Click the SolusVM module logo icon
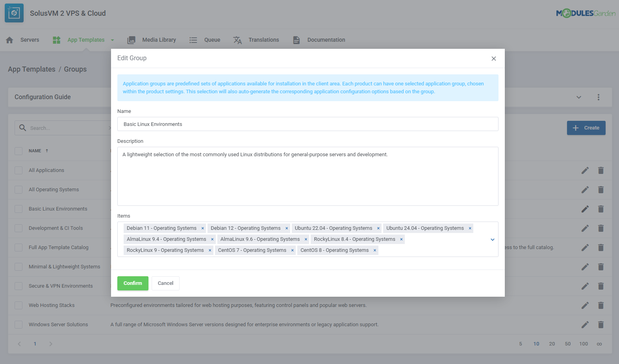This screenshot has height=364, width=619. click(x=14, y=13)
